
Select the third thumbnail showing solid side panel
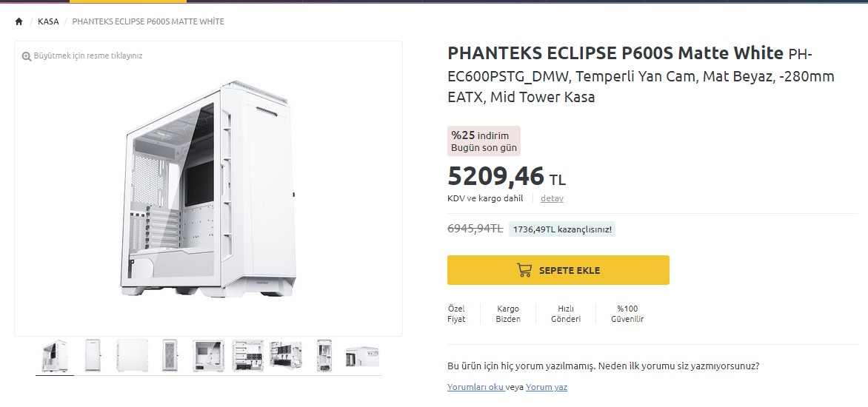pyautogui.click(x=132, y=356)
